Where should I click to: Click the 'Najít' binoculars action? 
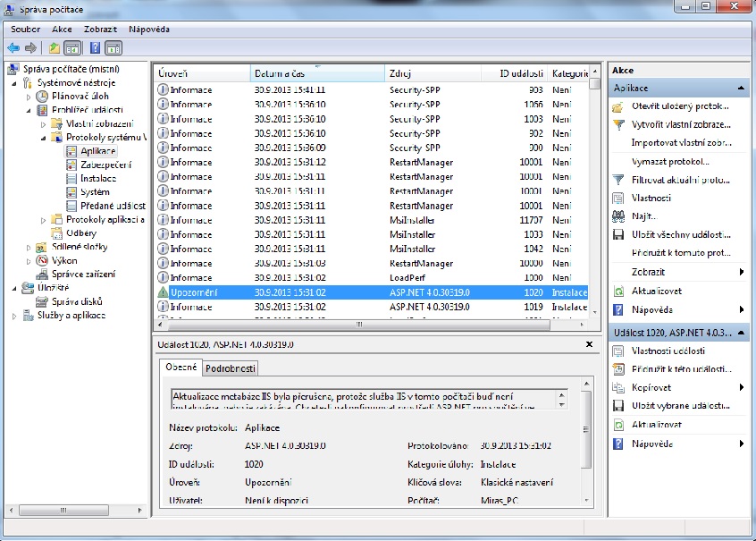coord(643,216)
